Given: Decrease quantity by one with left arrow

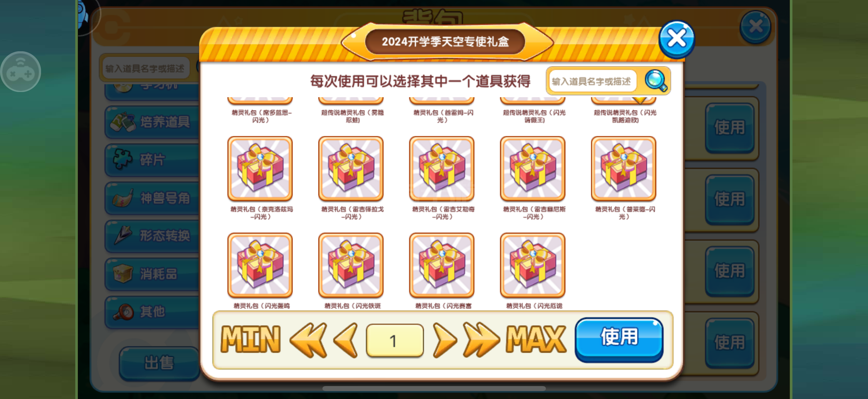Looking at the screenshot, I should 346,340.
